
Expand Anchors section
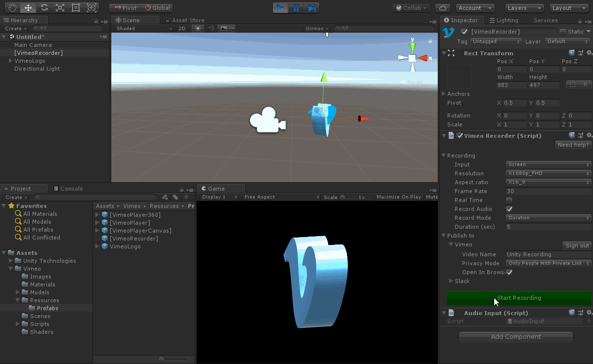(x=444, y=94)
